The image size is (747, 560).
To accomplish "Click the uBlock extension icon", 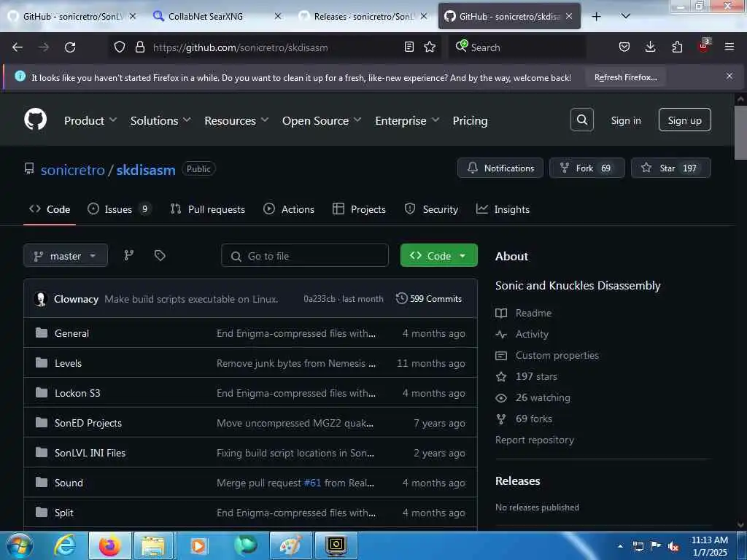I will click(x=704, y=46).
